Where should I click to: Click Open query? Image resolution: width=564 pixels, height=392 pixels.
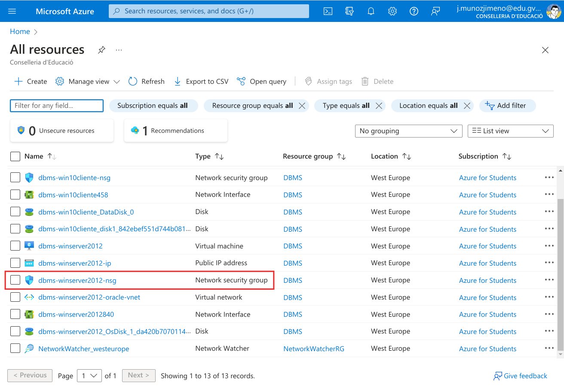tap(261, 81)
